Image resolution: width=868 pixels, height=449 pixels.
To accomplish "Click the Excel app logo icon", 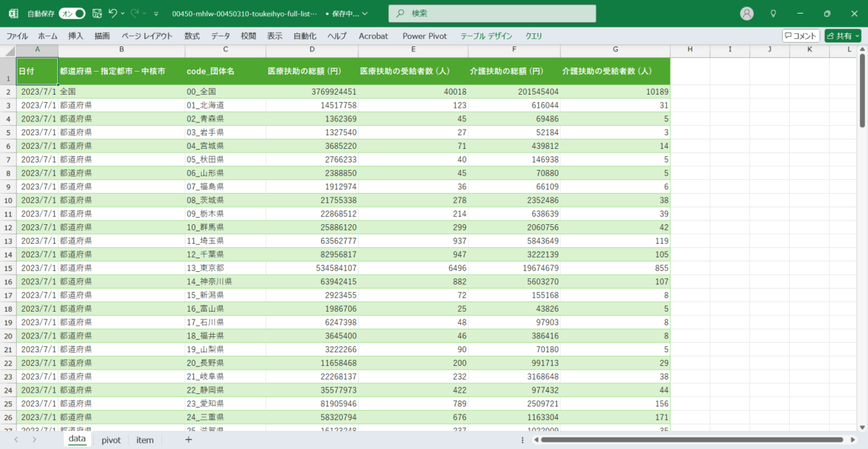I will click(x=13, y=13).
